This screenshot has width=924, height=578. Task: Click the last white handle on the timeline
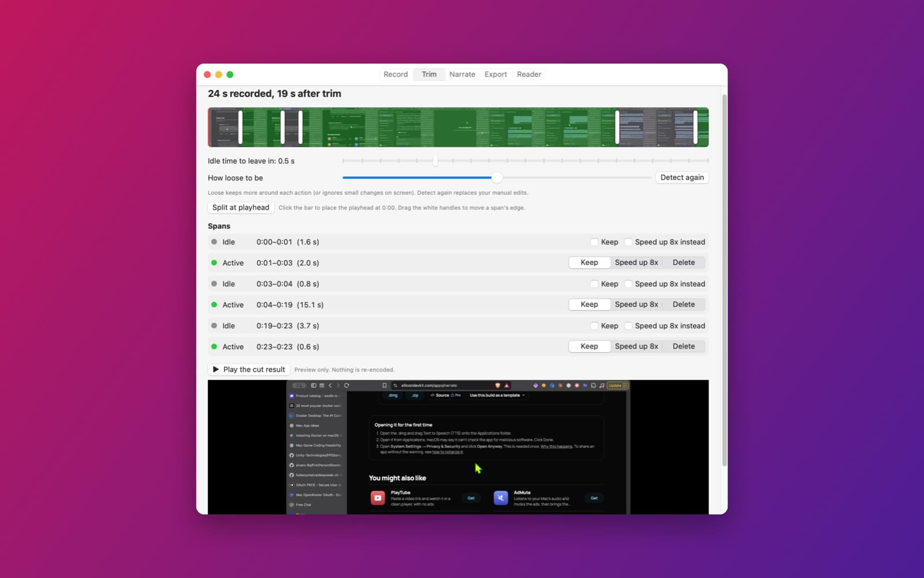695,127
